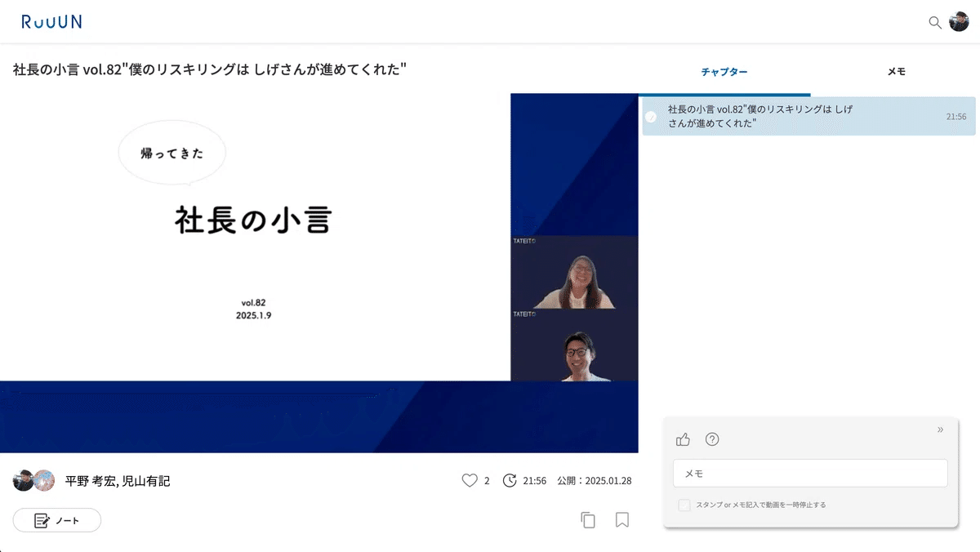Select the チャプター tab
Screen dimensions: 980x552
click(x=724, y=72)
